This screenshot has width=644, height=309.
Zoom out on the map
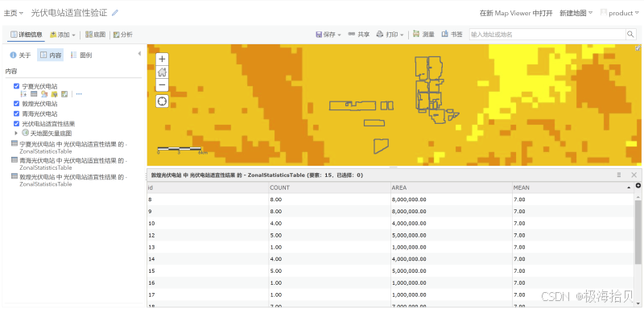click(163, 85)
